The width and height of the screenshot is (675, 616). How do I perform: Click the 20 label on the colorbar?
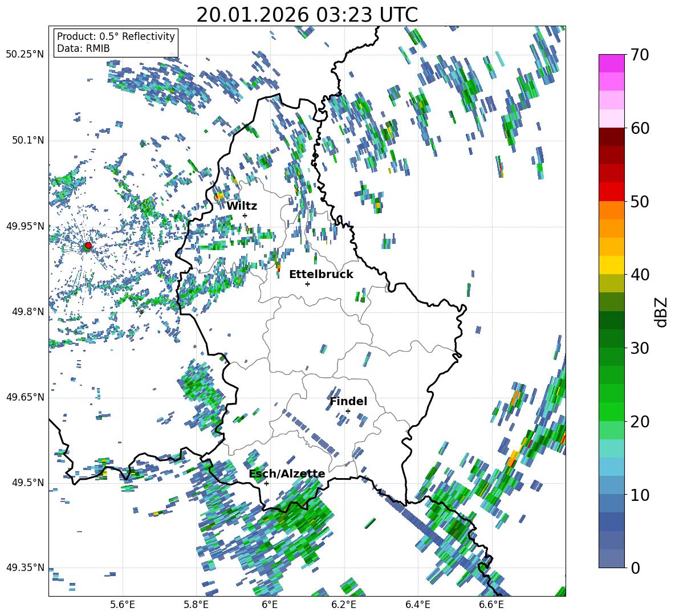click(x=640, y=422)
